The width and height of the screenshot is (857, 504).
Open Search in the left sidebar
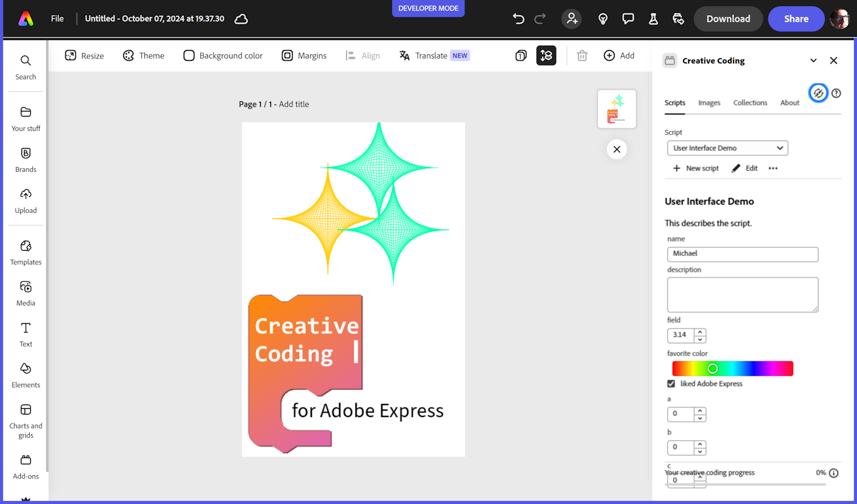[26, 67]
